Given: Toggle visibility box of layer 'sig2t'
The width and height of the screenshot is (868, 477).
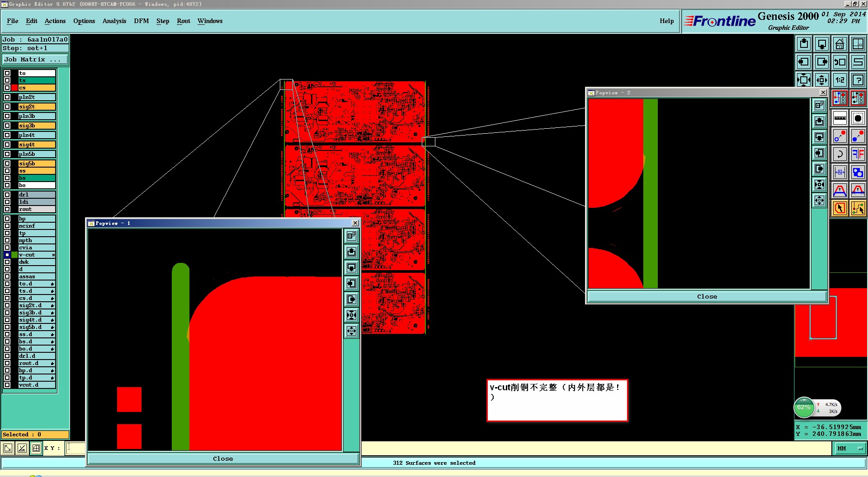Looking at the screenshot, I should (7, 107).
